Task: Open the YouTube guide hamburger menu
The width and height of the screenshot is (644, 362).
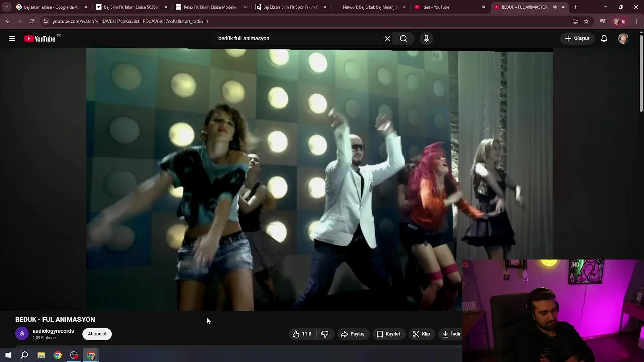Action: (x=12, y=39)
